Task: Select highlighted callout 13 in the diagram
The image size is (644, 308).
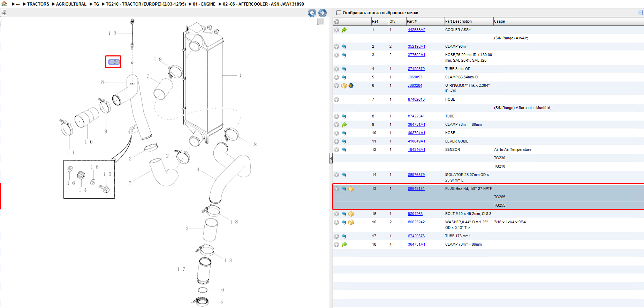Action: tap(113, 62)
